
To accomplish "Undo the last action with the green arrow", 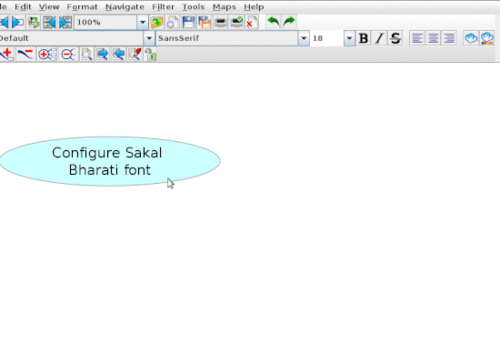I will [x=273, y=22].
